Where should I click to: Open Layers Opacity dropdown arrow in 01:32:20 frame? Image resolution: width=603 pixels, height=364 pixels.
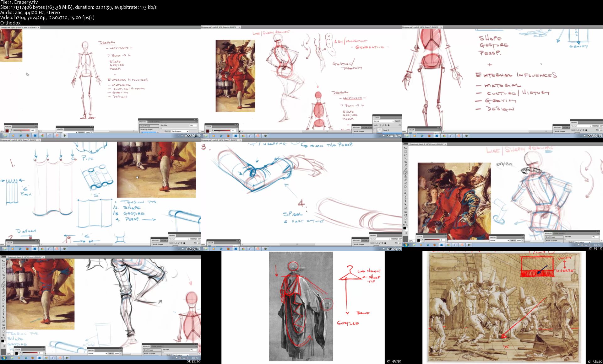coord(120,353)
